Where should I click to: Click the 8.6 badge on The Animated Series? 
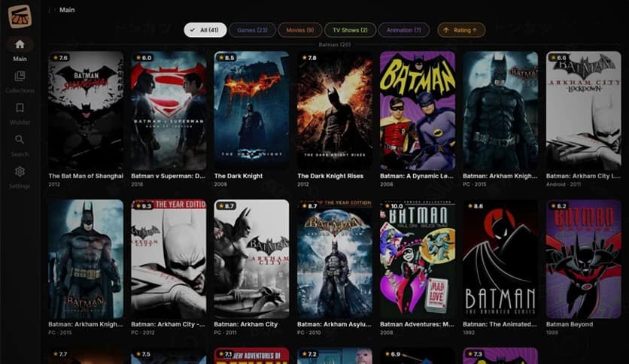pyautogui.click(x=476, y=206)
